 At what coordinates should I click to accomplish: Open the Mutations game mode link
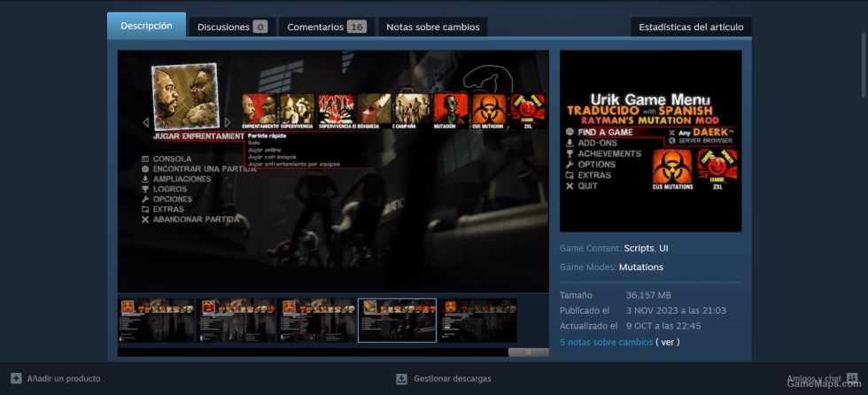coord(641,267)
